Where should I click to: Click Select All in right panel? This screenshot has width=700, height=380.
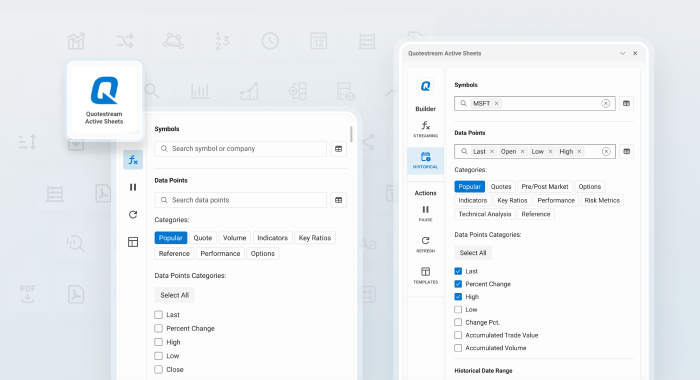coord(473,253)
